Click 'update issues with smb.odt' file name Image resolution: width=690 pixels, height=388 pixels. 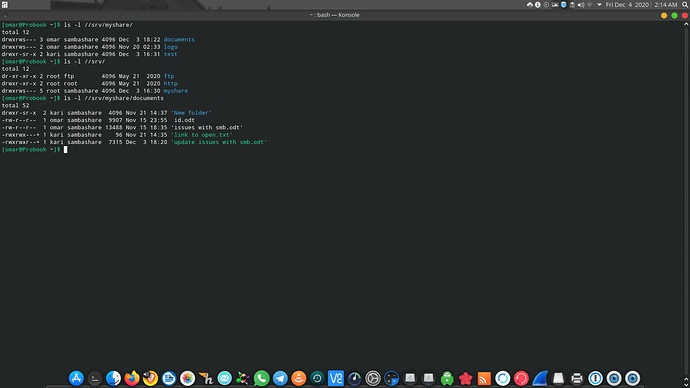point(219,142)
